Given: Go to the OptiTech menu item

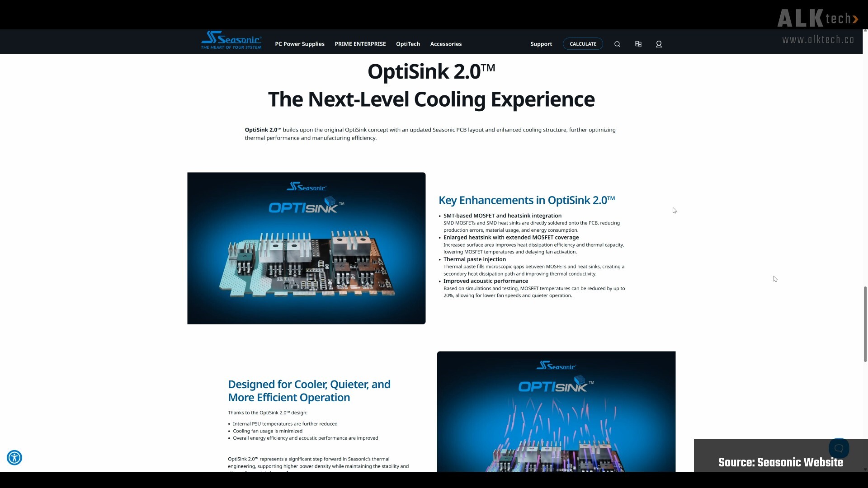Looking at the screenshot, I should tap(408, 44).
